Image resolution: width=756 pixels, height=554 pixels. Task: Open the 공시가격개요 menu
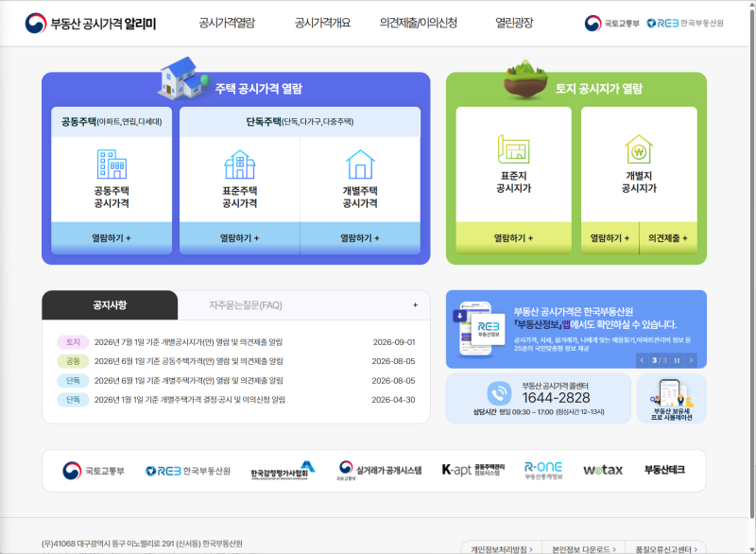coord(322,23)
